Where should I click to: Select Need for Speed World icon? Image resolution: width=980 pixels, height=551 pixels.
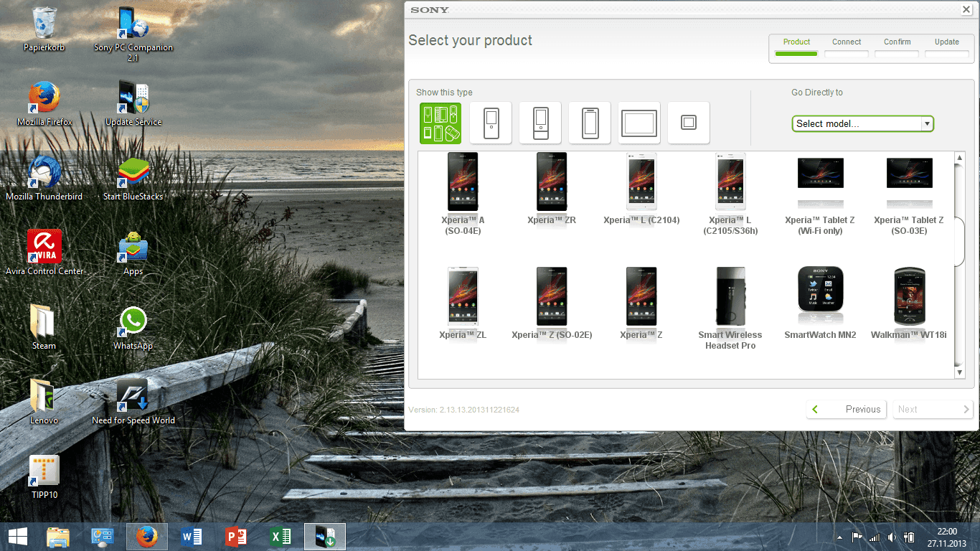tap(133, 402)
